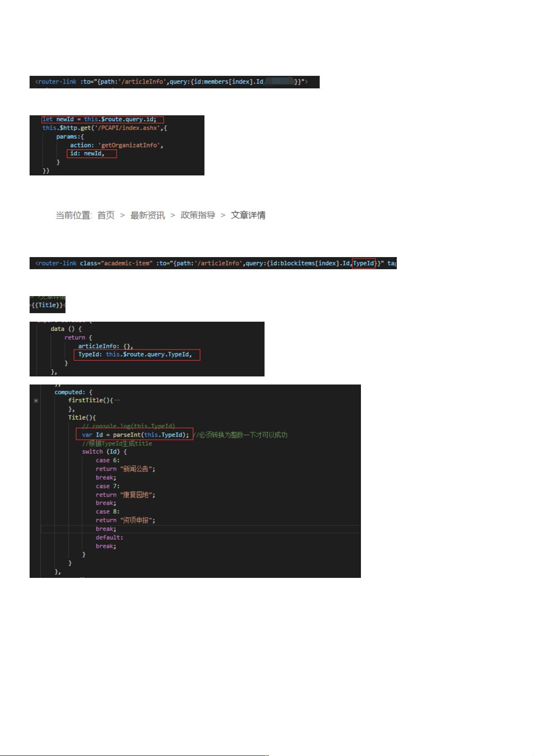Click the "康复园地" return string
Image resolution: width=534 pixels, height=756 pixels.
138,495
